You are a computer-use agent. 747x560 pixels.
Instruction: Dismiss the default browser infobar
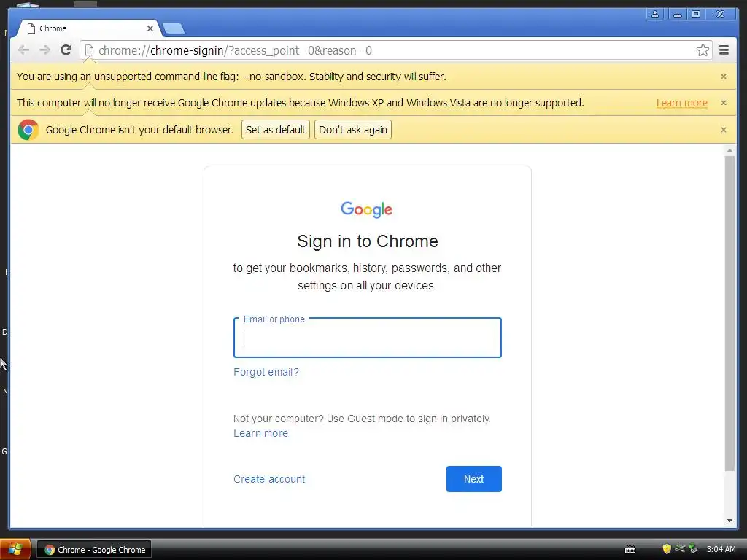coord(724,130)
